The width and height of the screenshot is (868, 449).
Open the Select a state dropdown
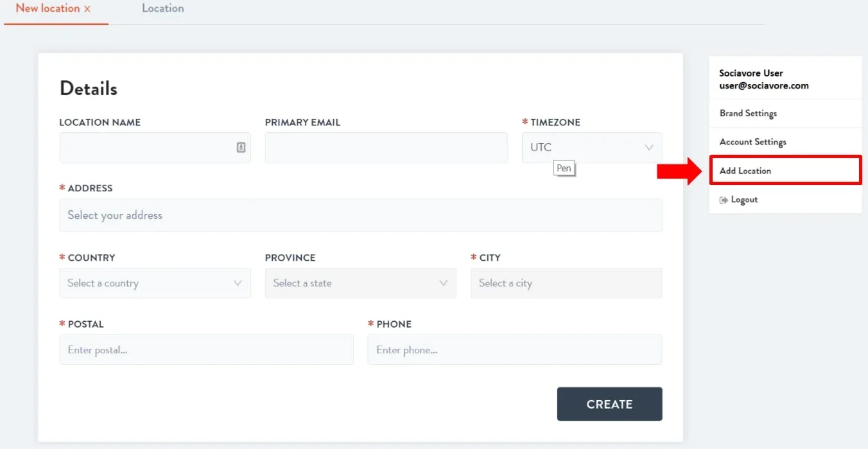pos(360,283)
